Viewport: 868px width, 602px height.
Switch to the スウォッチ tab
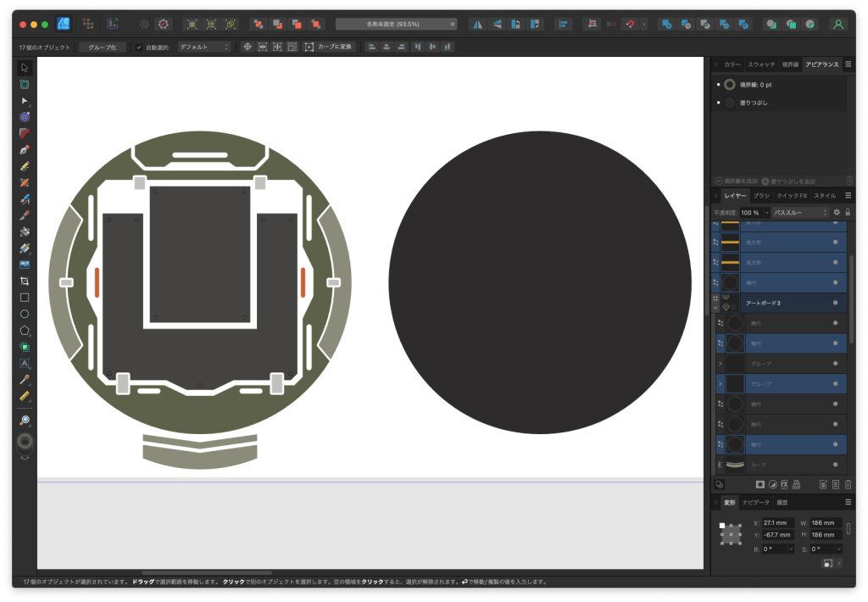coord(761,64)
